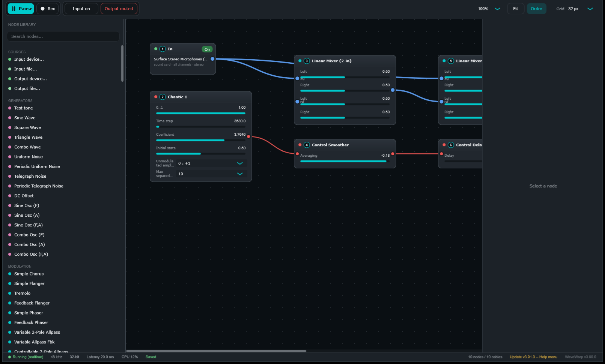This screenshot has width=605, height=364.
Task: Click the sig input port on Linear Mixer 3
Action: pos(297,78)
